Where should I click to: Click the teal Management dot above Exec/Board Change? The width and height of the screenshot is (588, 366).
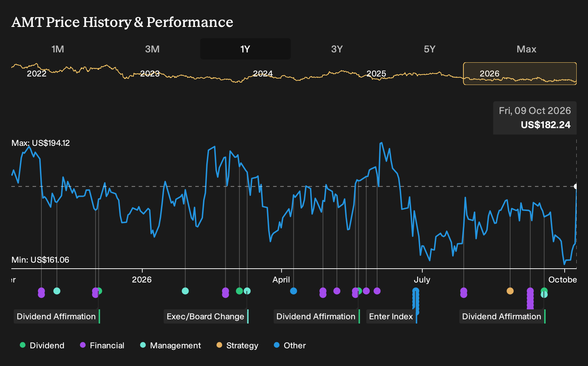pyautogui.click(x=247, y=291)
